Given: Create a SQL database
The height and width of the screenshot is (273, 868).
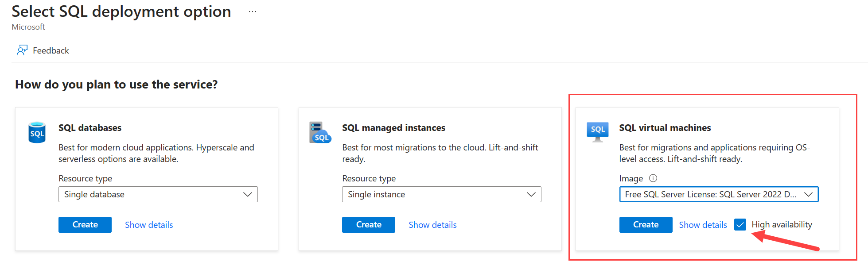Looking at the screenshot, I should pyautogui.click(x=85, y=225).
